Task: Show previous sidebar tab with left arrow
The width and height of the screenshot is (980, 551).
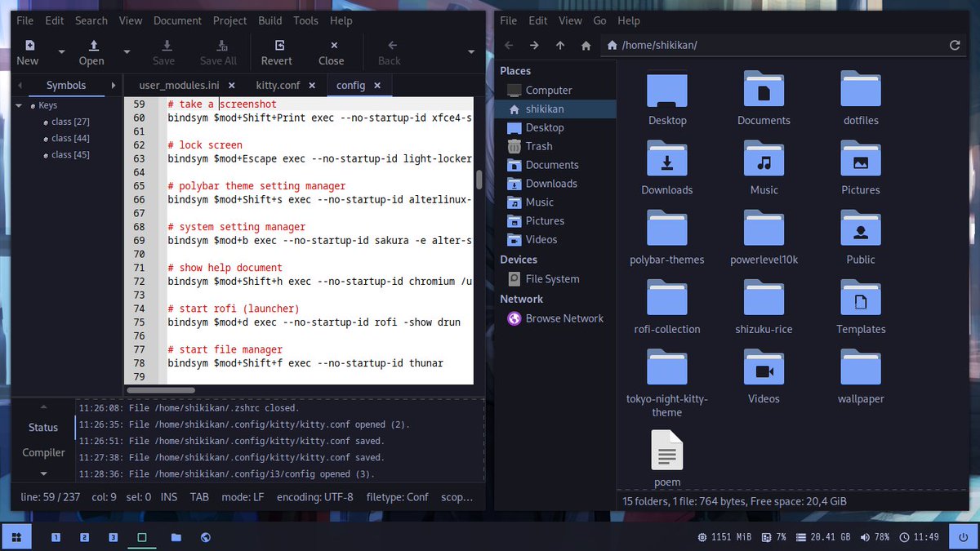Action: point(22,85)
